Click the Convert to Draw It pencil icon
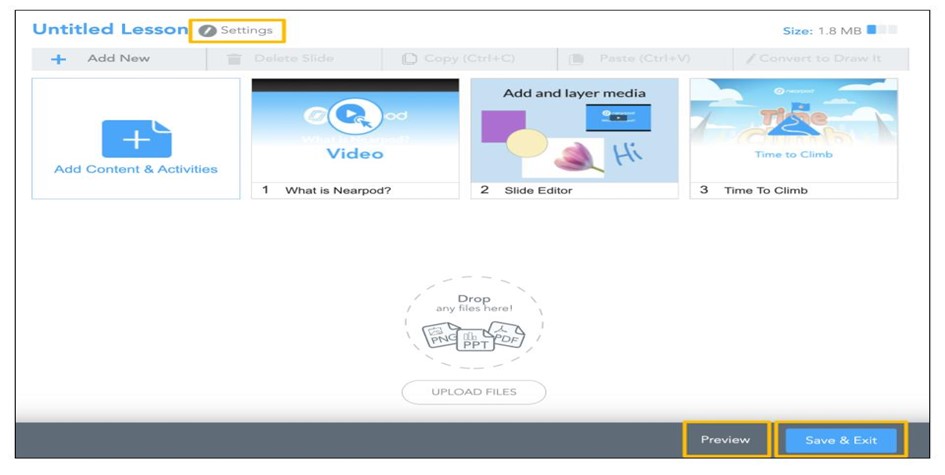The image size is (945, 475). pyautogui.click(x=751, y=59)
